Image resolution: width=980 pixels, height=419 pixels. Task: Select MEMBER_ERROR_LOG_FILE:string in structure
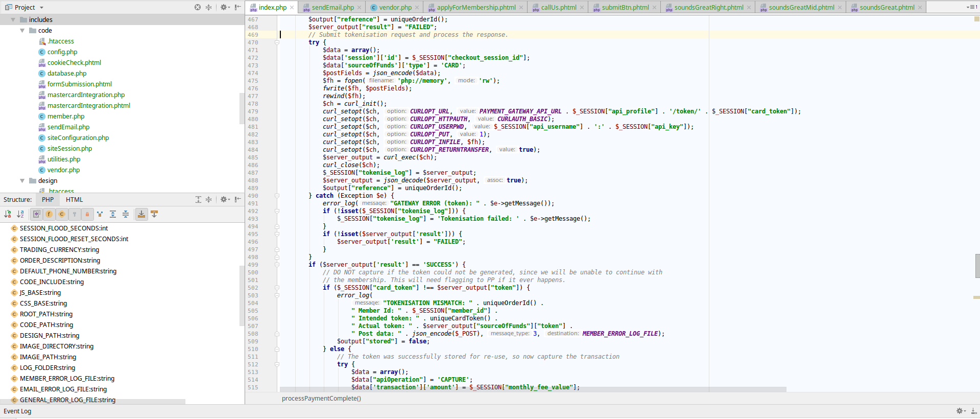67,378
